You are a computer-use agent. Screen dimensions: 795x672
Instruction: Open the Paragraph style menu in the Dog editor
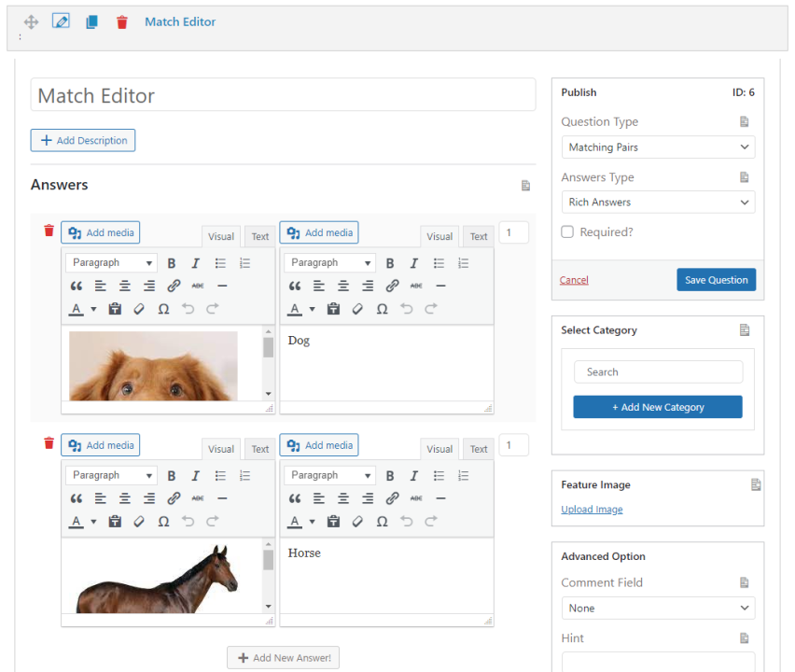pos(329,262)
